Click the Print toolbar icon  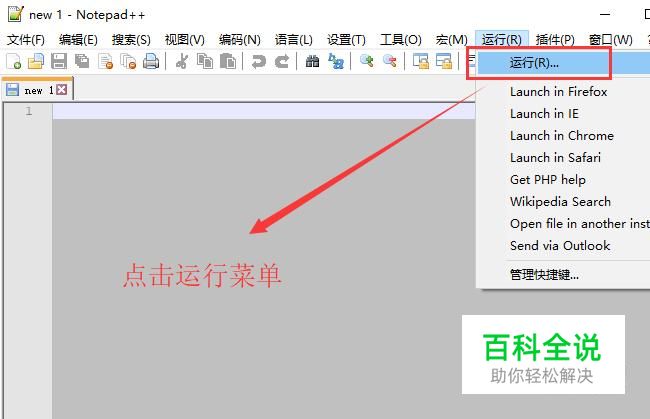[151, 61]
